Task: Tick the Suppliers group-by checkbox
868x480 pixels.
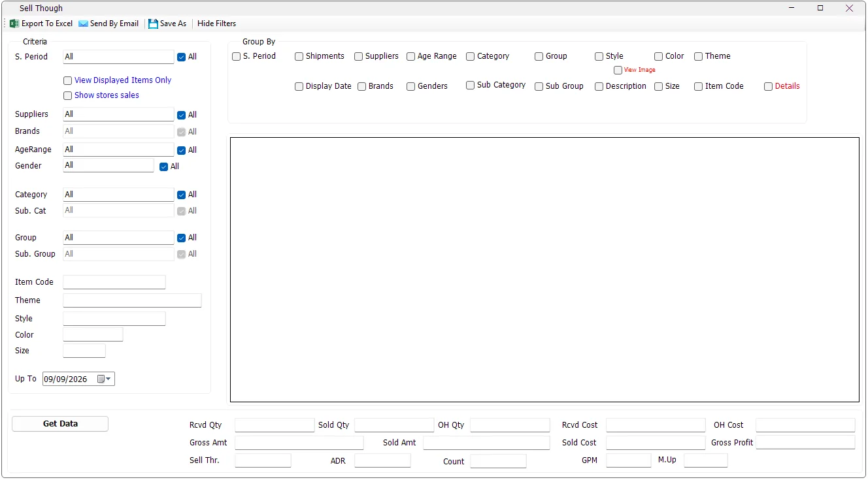Action: [358, 57]
